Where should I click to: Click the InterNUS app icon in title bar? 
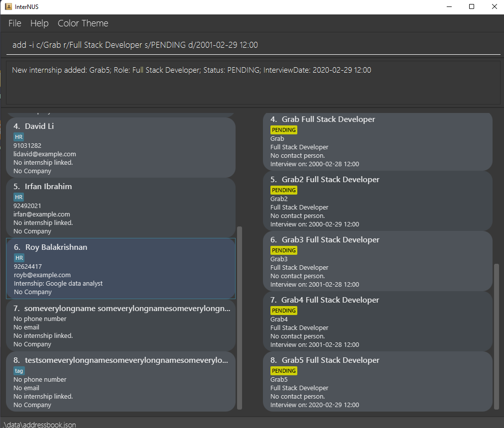coord(8,7)
